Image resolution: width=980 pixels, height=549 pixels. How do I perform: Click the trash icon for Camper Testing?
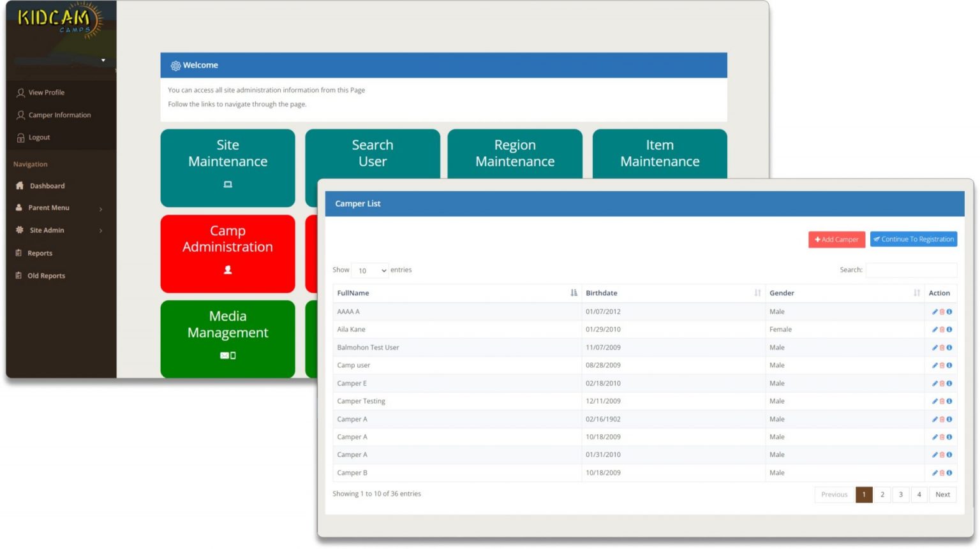pos(942,401)
